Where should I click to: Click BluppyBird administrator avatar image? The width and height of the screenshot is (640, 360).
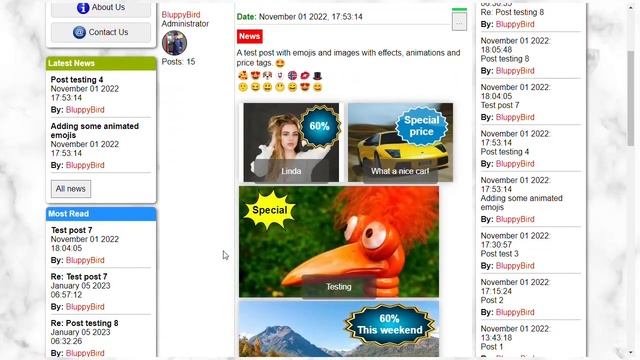coord(174,43)
